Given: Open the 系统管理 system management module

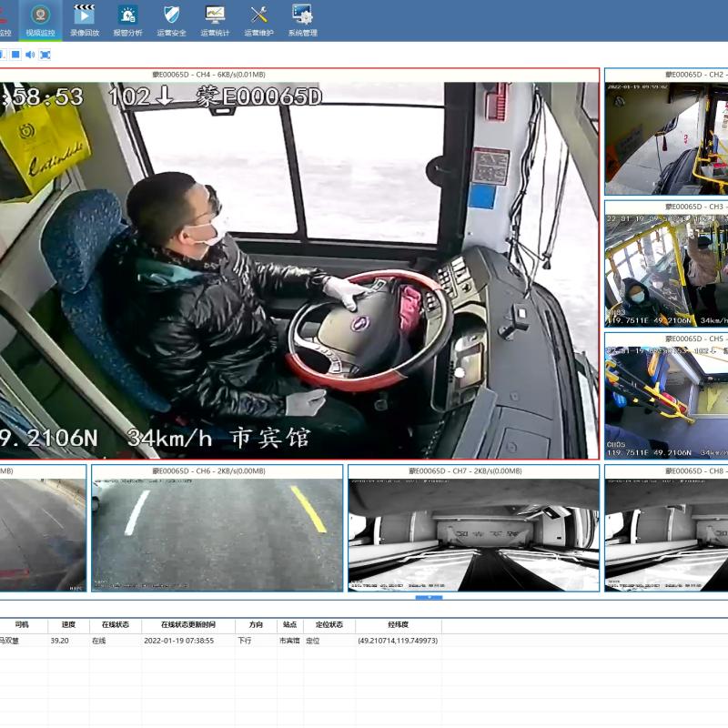Looking at the screenshot, I should tap(302, 20).
